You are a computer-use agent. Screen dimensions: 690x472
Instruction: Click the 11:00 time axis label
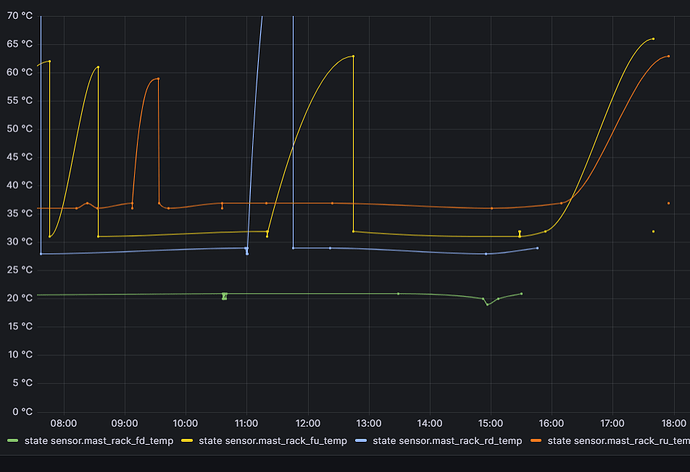pyautogui.click(x=246, y=423)
